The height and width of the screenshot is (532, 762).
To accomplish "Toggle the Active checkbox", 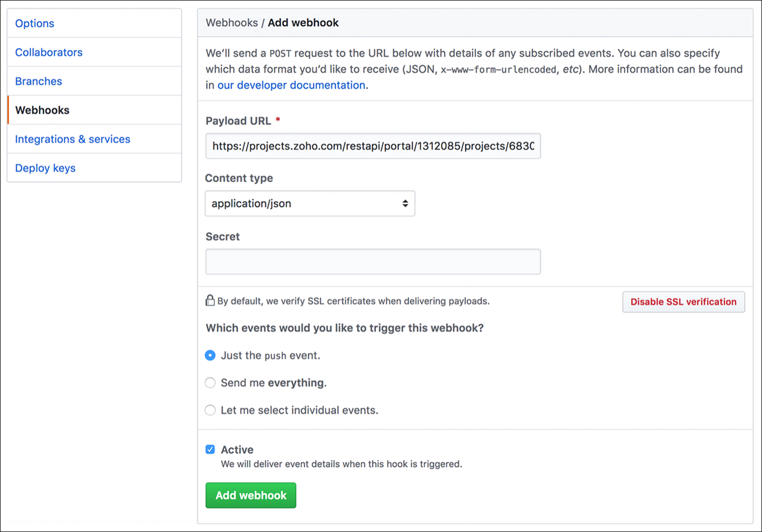I will [210, 449].
